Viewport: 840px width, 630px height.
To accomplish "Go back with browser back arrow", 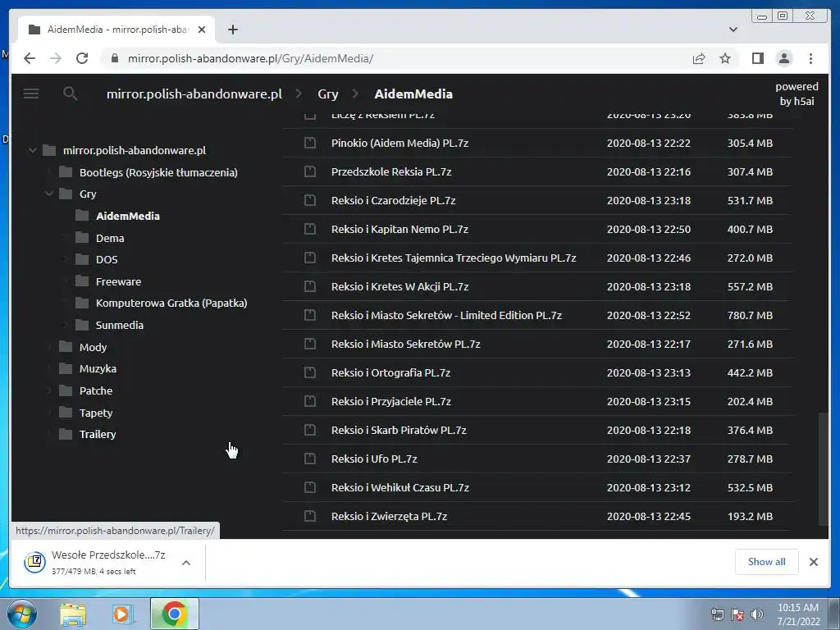I will point(30,58).
